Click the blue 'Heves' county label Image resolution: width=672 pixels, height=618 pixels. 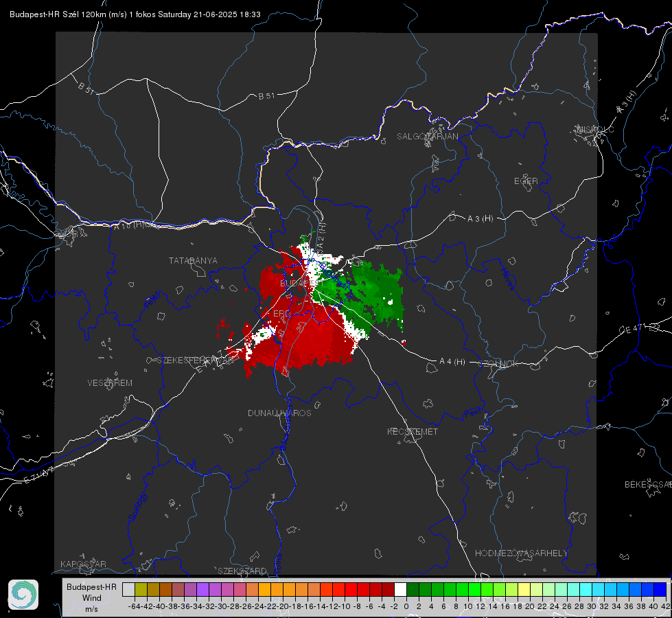[508, 279]
